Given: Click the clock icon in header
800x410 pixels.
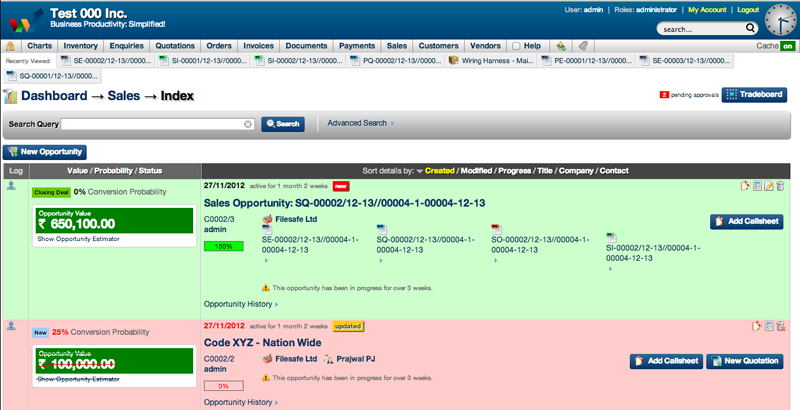Looking at the screenshot, I should pyautogui.click(x=781, y=21).
